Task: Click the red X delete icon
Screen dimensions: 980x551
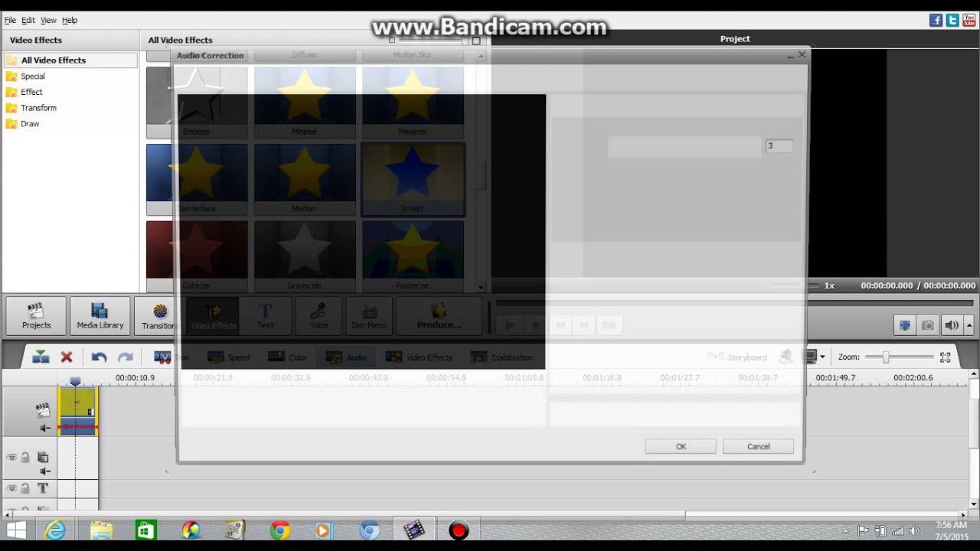Action: [67, 357]
